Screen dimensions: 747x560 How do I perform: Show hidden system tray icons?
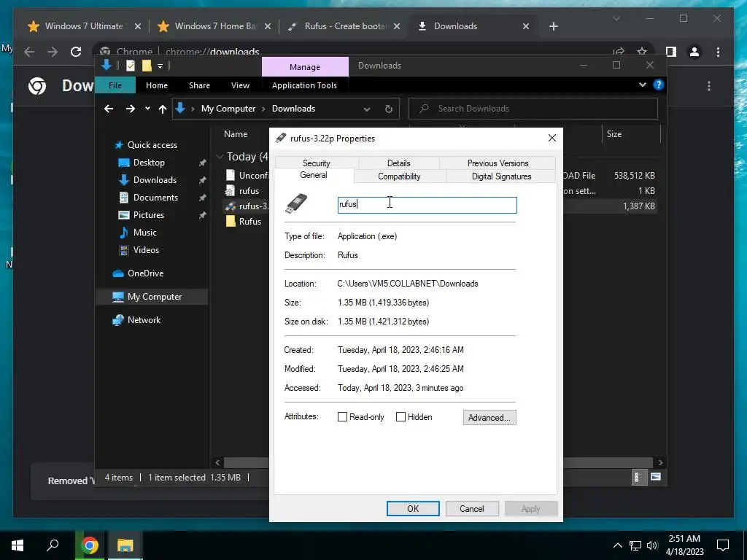(x=617, y=545)
